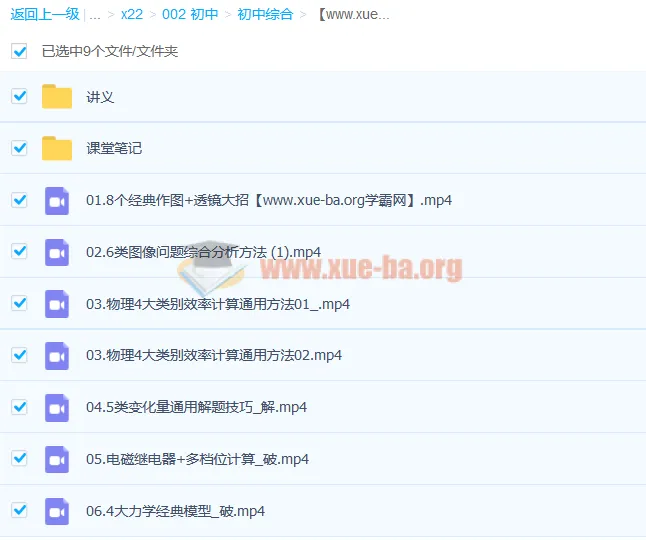Go to x22 in breadcrumb path
Screen dimensions: 646x540
(131, 15)
